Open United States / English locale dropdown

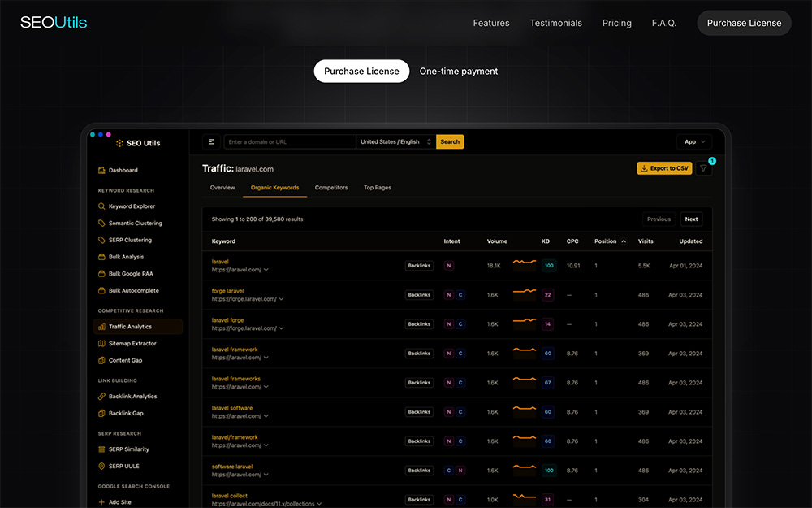pyautogui.click(x=396, y=141)
